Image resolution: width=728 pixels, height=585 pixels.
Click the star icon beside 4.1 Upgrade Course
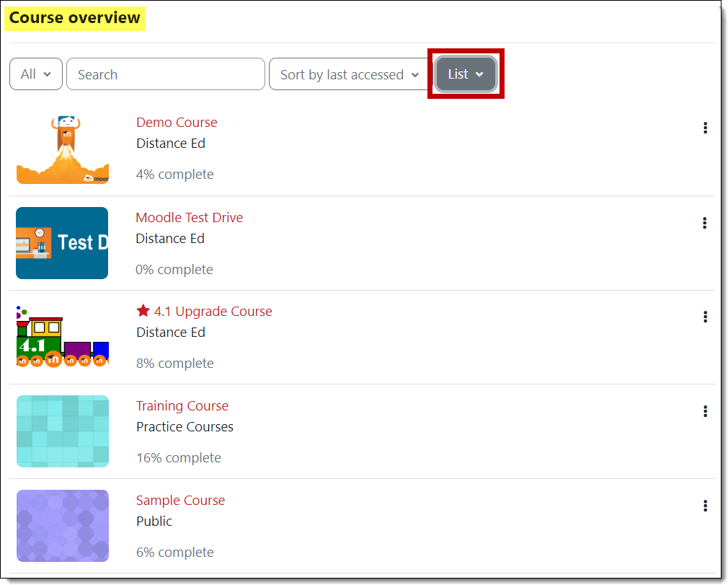click(143, 311)
